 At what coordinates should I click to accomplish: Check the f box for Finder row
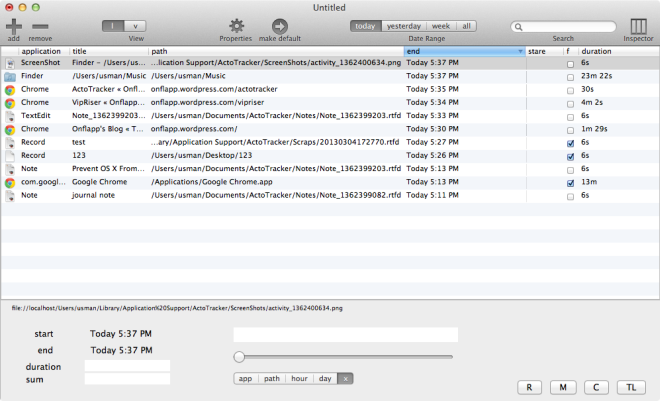click(570, 77)
